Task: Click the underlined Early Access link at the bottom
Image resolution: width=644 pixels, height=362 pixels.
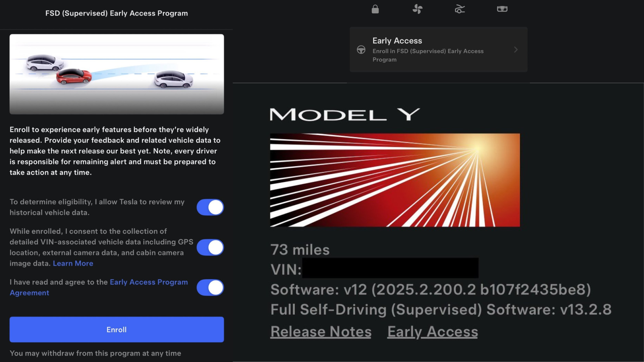Action: 432,332
